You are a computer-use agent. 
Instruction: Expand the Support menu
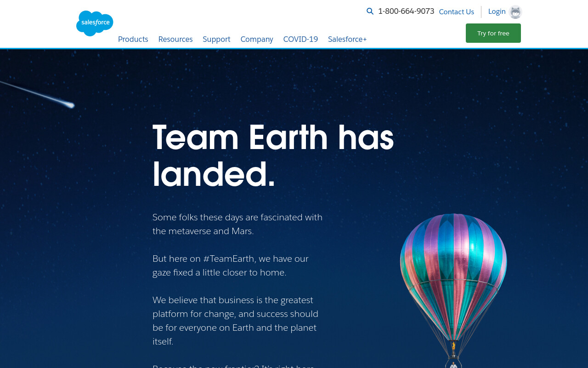(216, 39)
